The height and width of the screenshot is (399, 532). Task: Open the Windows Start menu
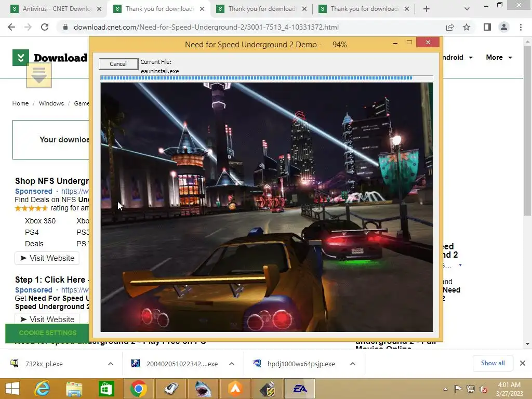click(12, 389)
